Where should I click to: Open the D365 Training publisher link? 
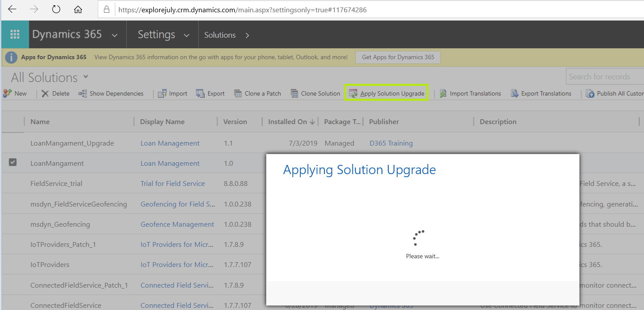tap(391, 143)
